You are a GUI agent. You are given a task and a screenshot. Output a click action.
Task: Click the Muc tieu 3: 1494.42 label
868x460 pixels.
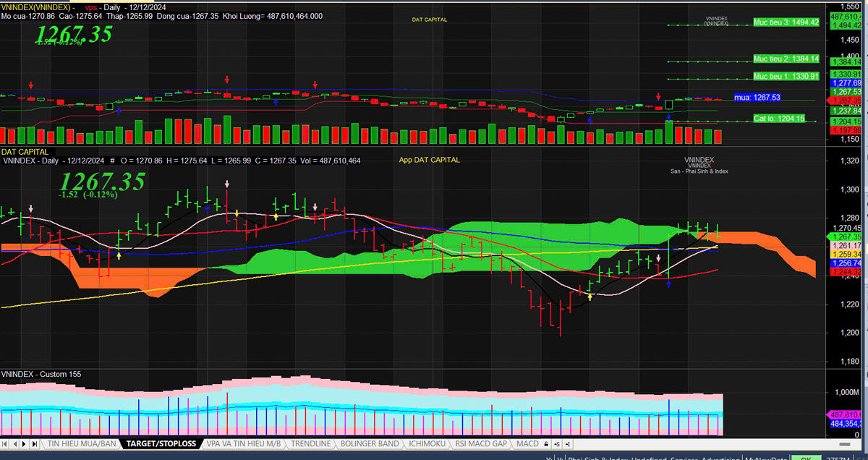pos(786,22)
